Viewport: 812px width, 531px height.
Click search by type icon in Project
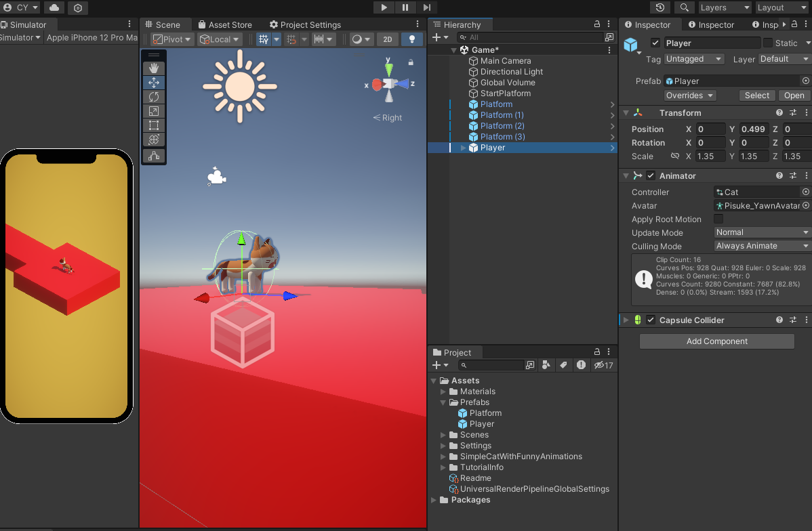click(x=546, y=365)
